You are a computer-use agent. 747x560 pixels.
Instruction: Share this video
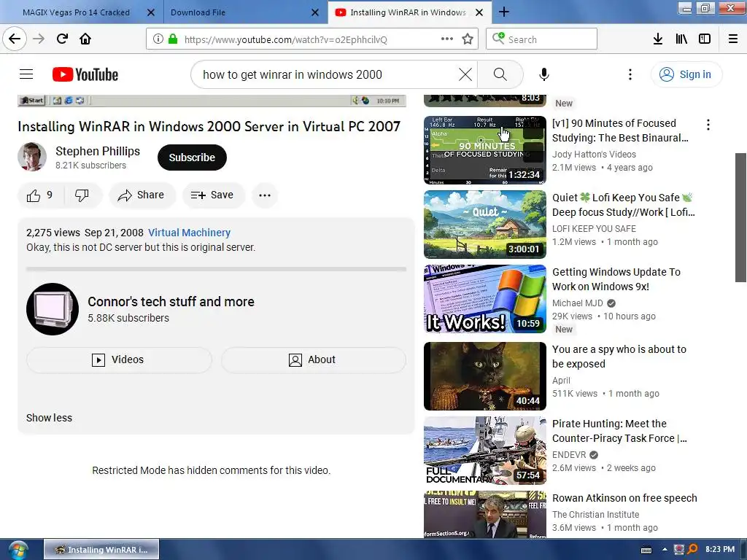point(142,195)
